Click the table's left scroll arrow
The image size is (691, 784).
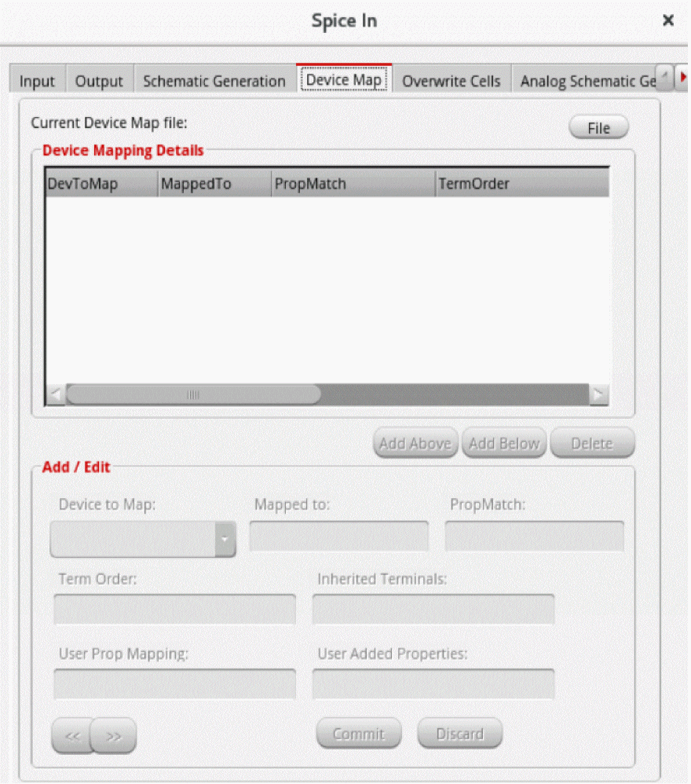pyautogui.click(x=56, y=394)
